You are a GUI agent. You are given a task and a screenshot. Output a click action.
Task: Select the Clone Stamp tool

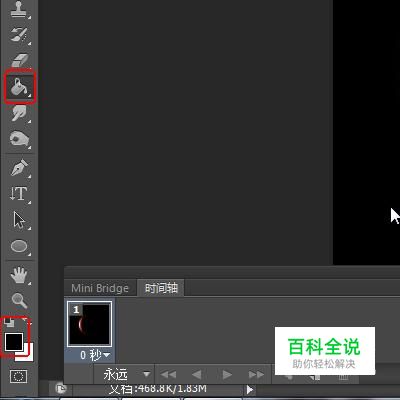click(19, 9)
